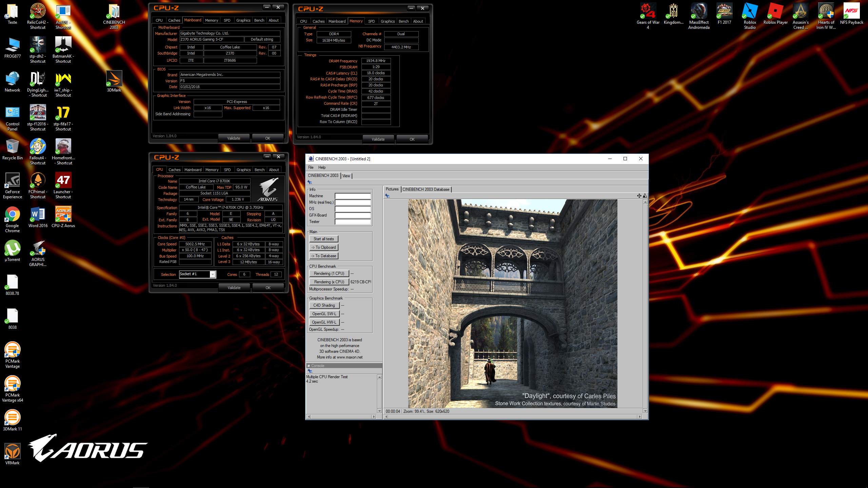
Task: Launch CPU-Z Aorus desktop shortcut
Action: (63, 217)
